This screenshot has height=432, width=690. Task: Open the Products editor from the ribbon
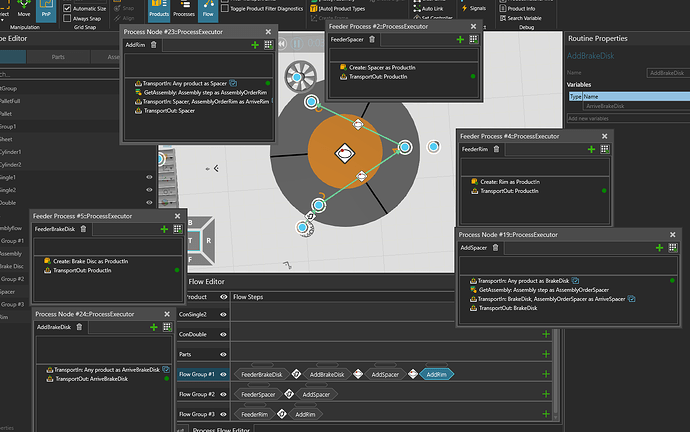(159, 11)
